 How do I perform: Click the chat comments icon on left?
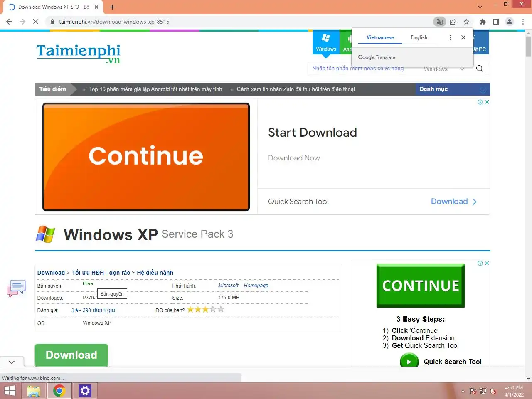(16, 288)
